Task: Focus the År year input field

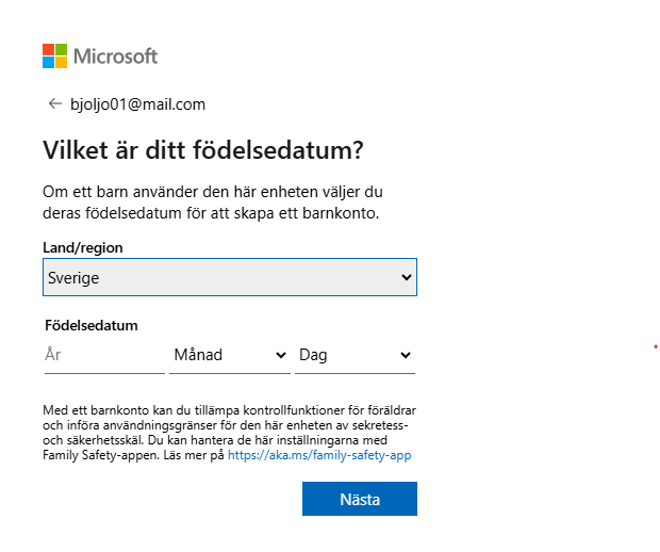Action: coord(104,355)
